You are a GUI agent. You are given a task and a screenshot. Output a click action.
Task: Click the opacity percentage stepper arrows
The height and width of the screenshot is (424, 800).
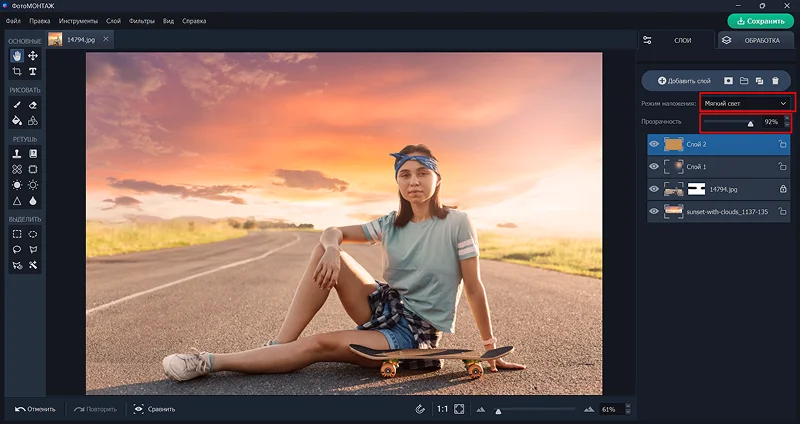coord(786,122)
